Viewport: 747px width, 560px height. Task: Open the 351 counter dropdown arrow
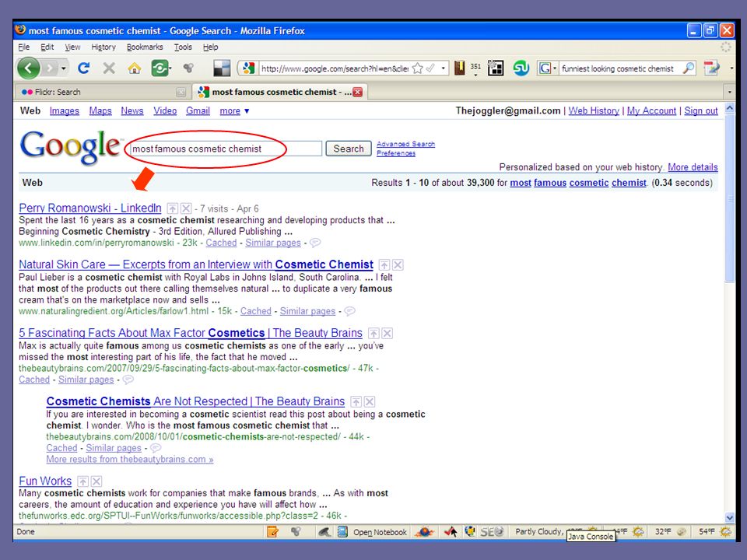pyautogui.click(x=475, y=75)
